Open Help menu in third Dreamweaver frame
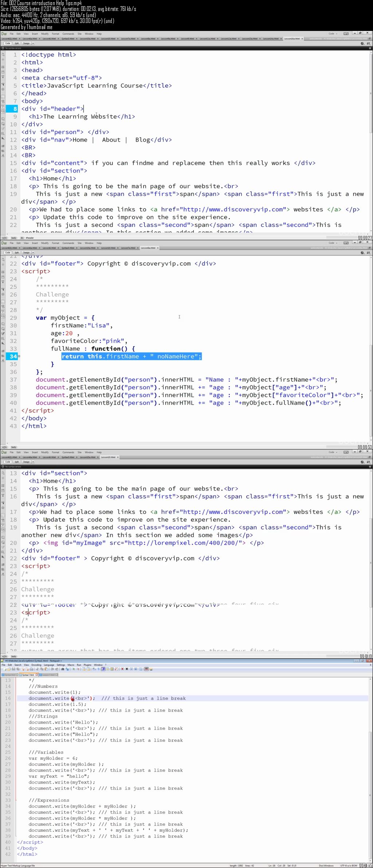This screenshot has width=373, height=868. (99, 452)
